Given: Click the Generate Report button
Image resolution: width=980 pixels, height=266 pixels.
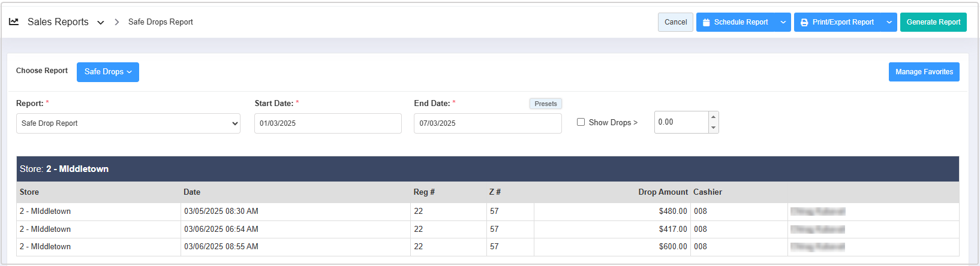Looking at the screenshot, I should pyautogui.click(x=933, y=22).
